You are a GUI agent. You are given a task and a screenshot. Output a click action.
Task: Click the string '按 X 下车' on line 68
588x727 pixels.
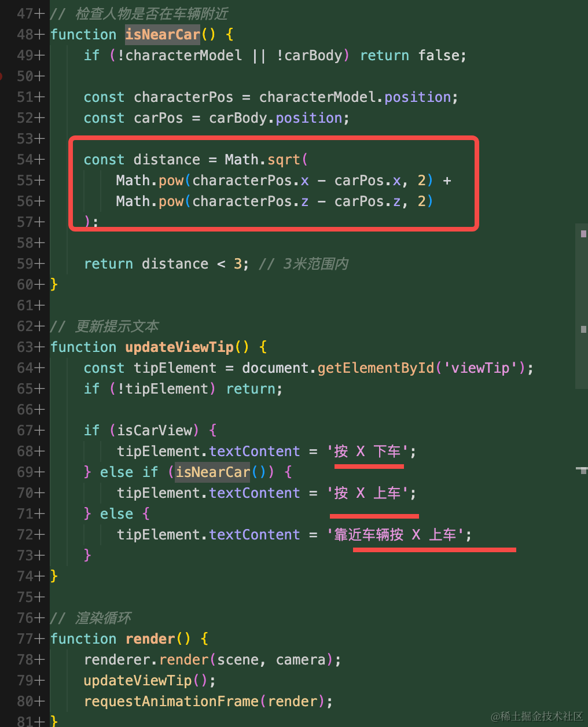tap(367, 451)
